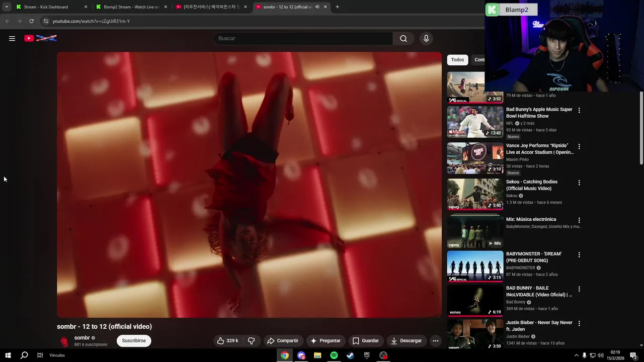The image size is (644, 362).
Task: Like the video with thumbs-up 329 k
Action: coord(227,340)
